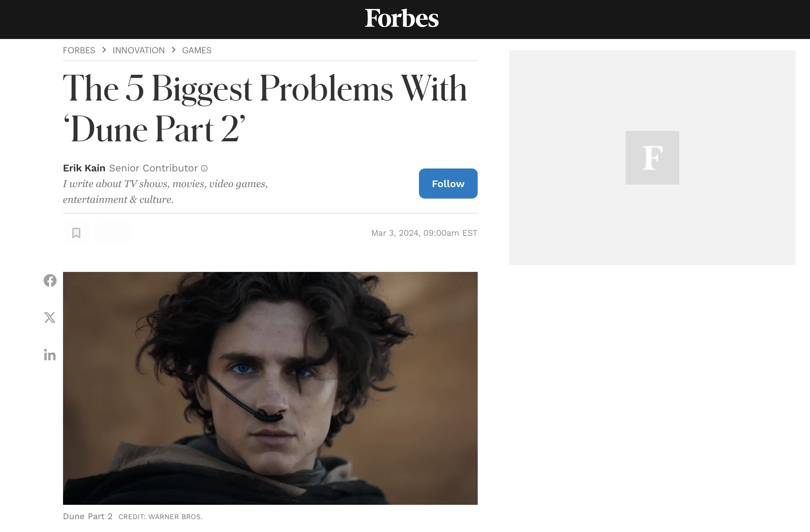Click the blank pill next to bookmark
810x532 pixels.
(x=112, y=233)
